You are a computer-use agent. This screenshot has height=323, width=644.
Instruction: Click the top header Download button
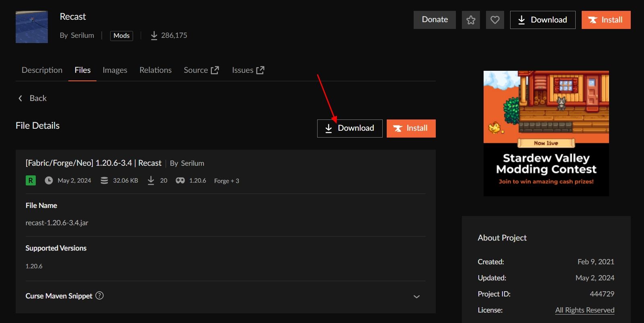(x=543, y=20)
